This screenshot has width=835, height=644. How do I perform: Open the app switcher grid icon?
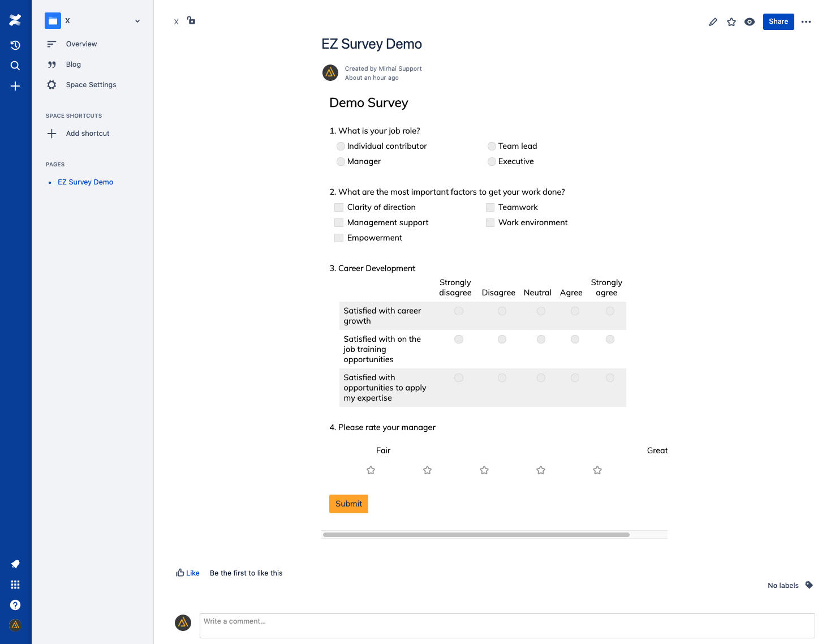tap(15, 585)
